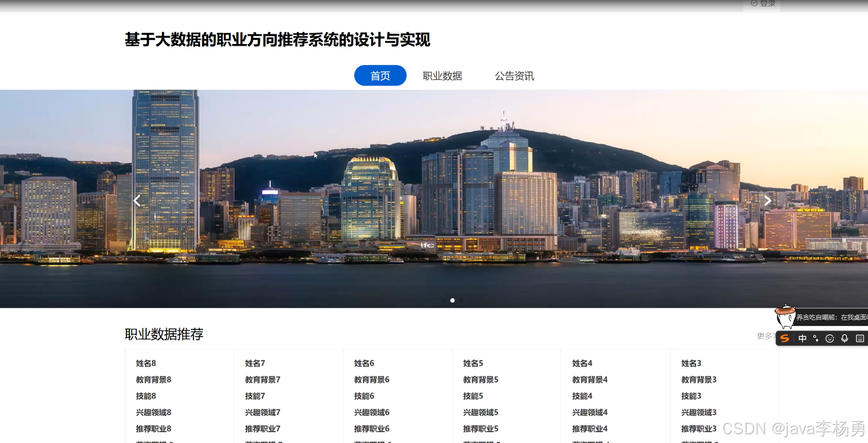Select the third carousel indicator dot
This screenshot has width=868, height=443.
point(461,301)
